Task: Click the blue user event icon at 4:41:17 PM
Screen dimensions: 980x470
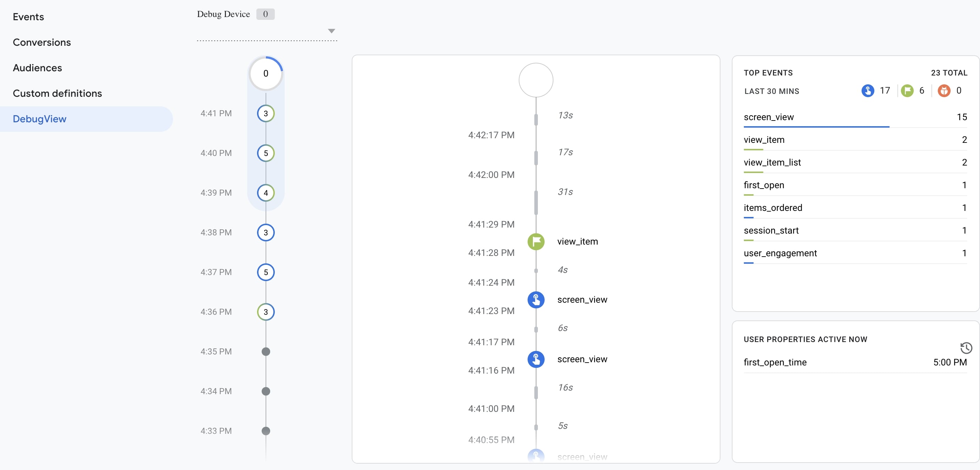Action: click(x=536, y=359)
